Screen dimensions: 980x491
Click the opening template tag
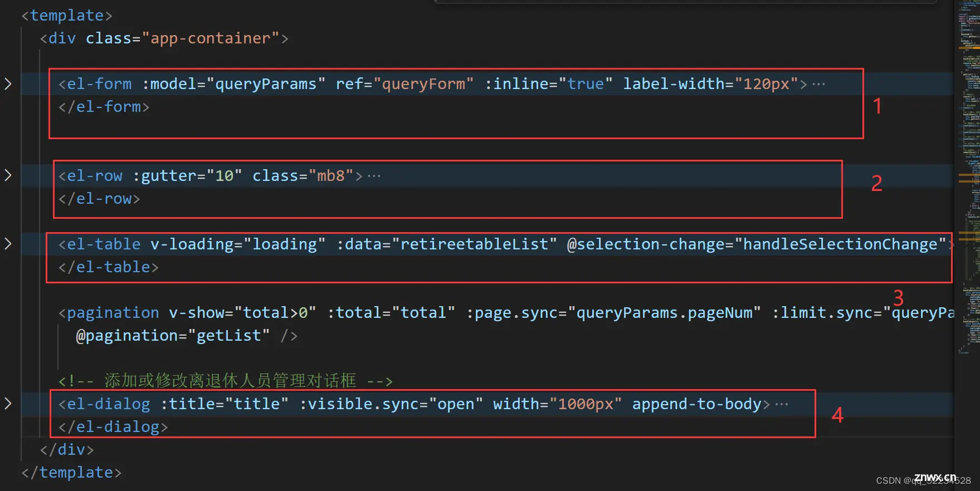tap(67, 16)
